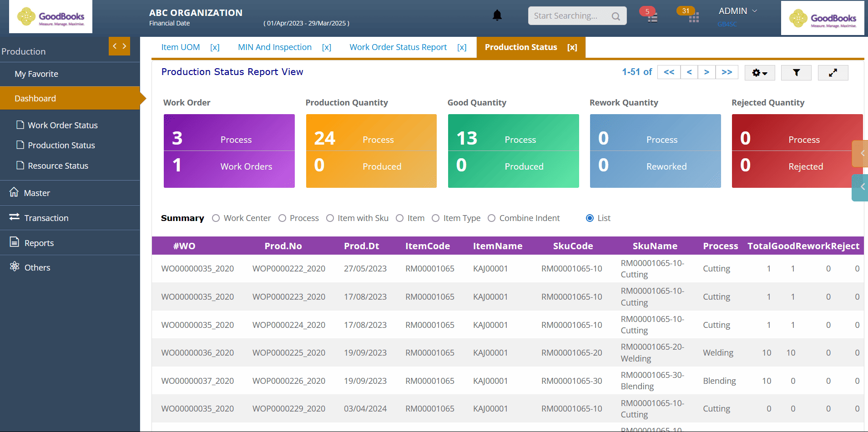The height and width of the screenshot is (432, 868).
Task: Switch to the MIN And Inspection tab
Action: coord(275,47)
